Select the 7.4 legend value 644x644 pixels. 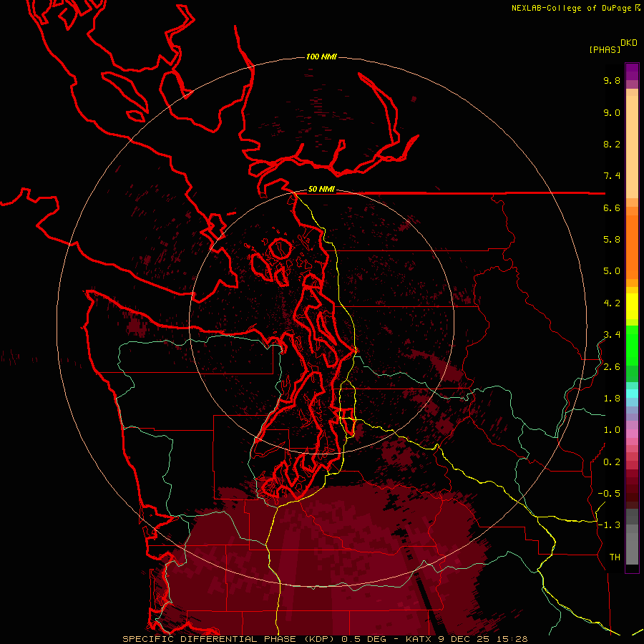[612, 176]
